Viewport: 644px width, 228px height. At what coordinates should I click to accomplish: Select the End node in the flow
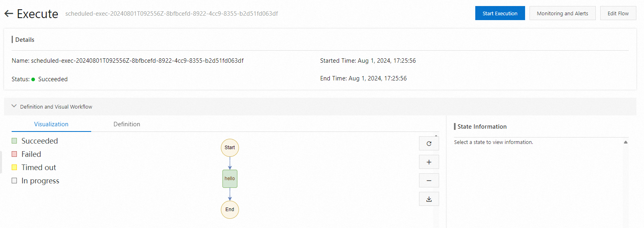tap(230, 210)
